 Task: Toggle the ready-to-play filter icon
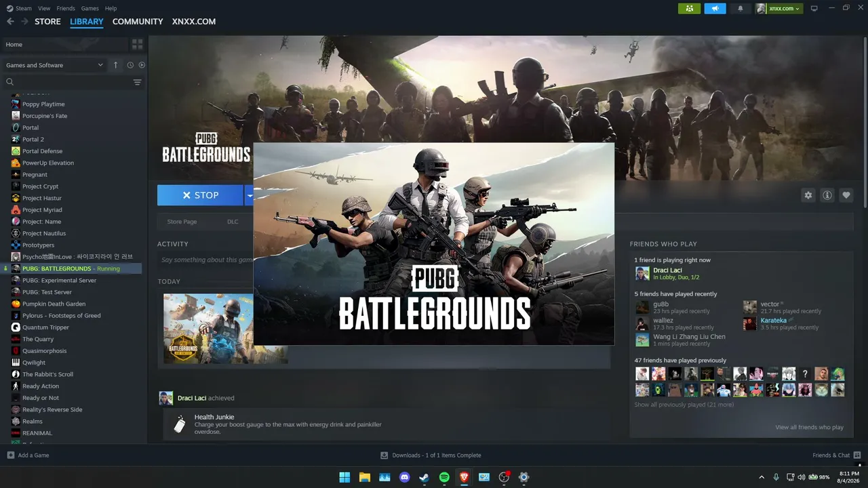pyautogui.click(x=142, y=65)
